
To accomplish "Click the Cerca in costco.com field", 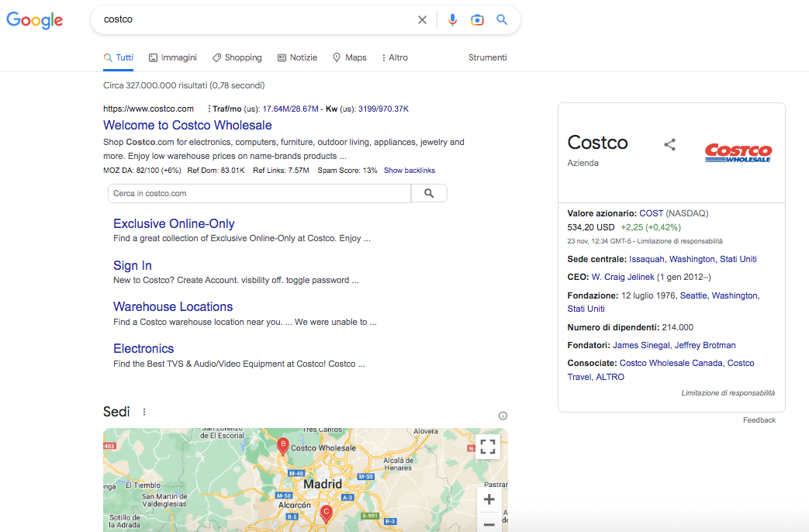I will [x=259, y=193].
